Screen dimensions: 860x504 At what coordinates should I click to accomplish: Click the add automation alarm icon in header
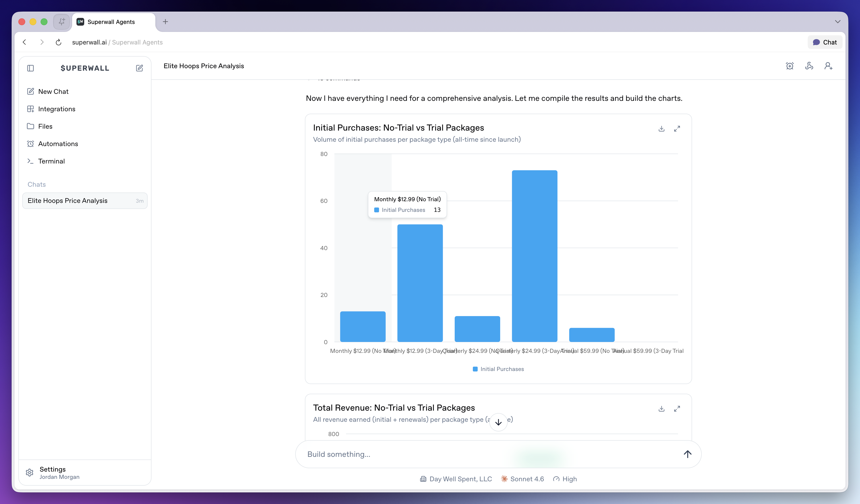click(x=790, y=66)
